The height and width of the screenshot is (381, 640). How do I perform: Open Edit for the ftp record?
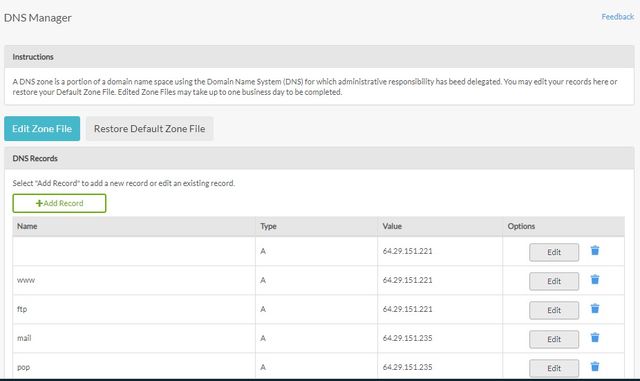(554, 310)
